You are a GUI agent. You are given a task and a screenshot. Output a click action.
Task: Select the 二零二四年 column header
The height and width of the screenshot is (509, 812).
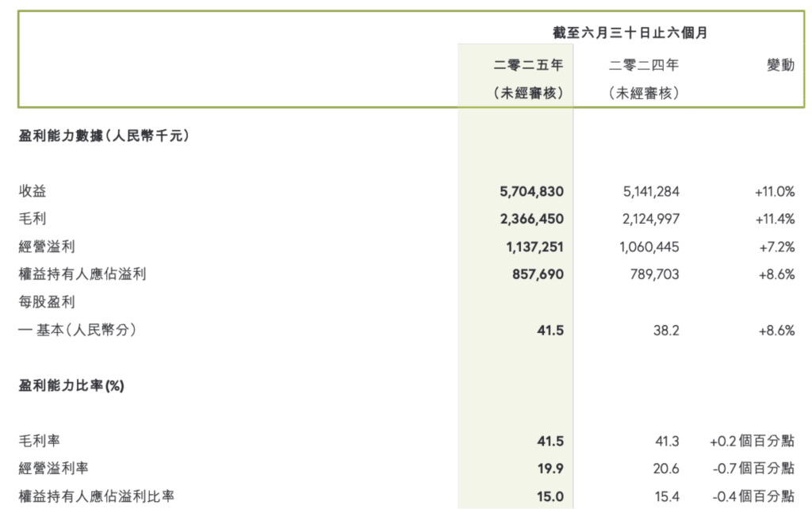[x=644, y=66]
